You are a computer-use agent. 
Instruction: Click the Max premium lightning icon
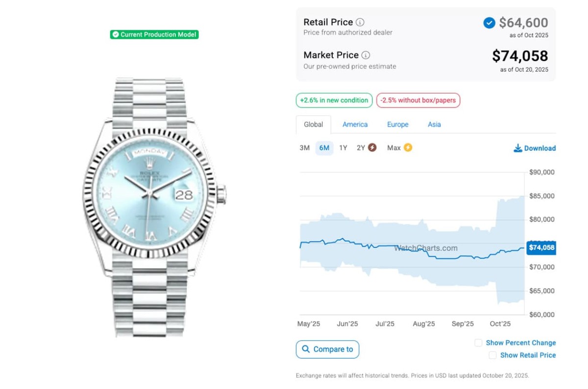pyautogui.click(x=408, y=147)
